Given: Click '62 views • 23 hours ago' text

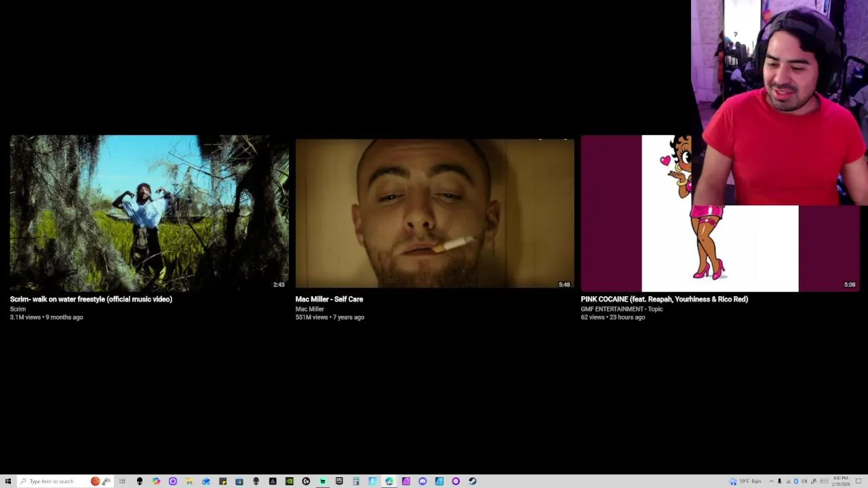Looking at the screenshot, I should (x=612, y=317).
